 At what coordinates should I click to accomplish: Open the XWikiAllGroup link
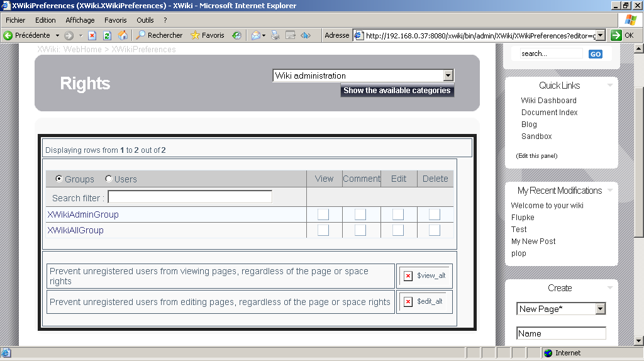click(75, 230)
